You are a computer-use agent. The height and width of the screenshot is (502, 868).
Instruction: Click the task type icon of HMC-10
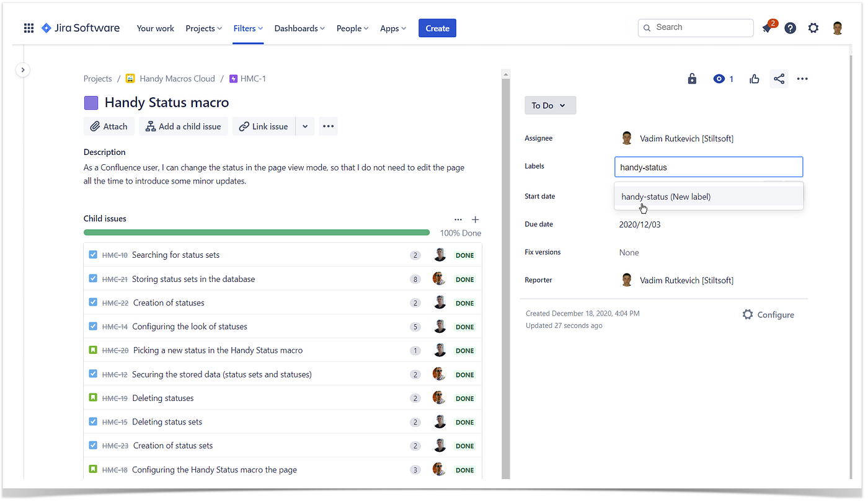[x=93, y=255]
